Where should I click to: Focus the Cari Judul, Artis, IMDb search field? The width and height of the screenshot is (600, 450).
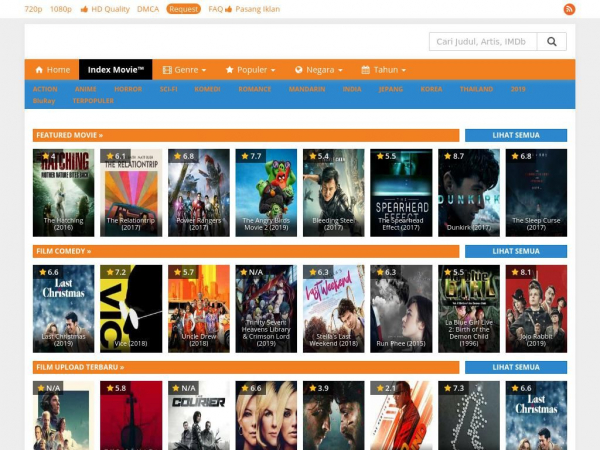pos(483,41)
